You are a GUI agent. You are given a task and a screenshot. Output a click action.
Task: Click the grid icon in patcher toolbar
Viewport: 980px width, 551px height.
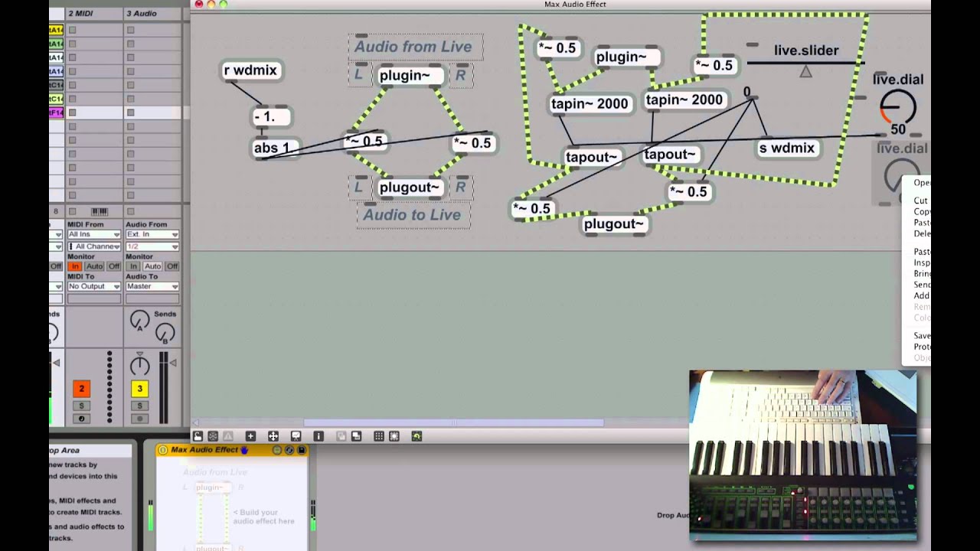[x=379, y=436]
